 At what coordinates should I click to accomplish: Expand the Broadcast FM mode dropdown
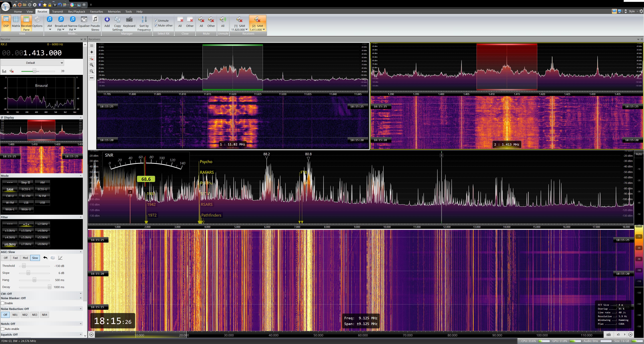pos(63,30)
